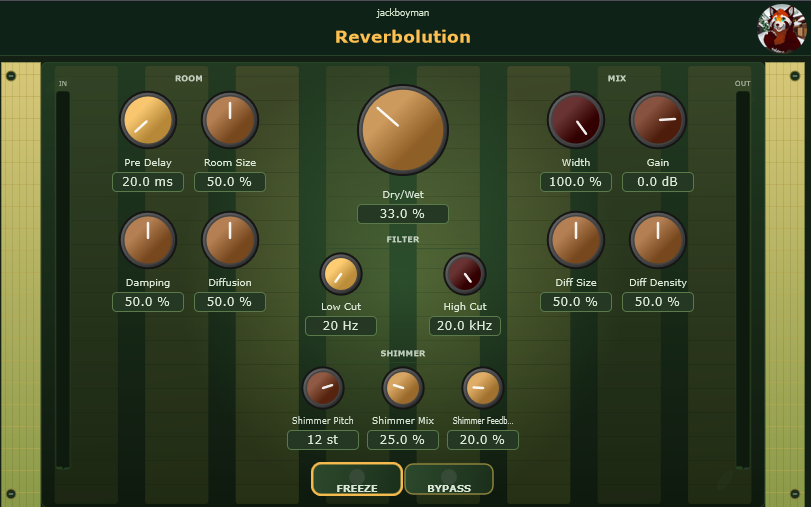The height and width of the screenshot is (507, 811).
Task: Click the Dry/Wet label text
Action: tap(403, 195)
